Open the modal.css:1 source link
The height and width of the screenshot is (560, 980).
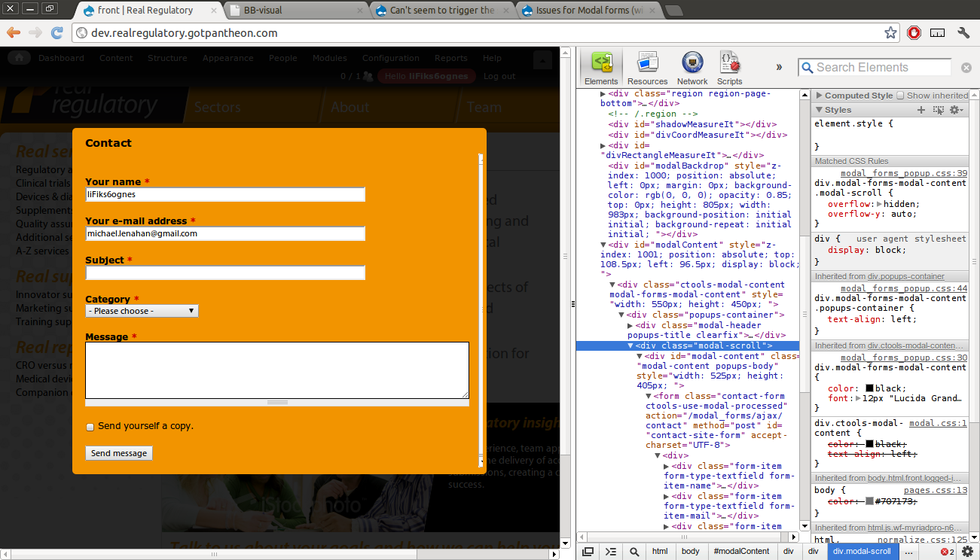pos(938,423)
